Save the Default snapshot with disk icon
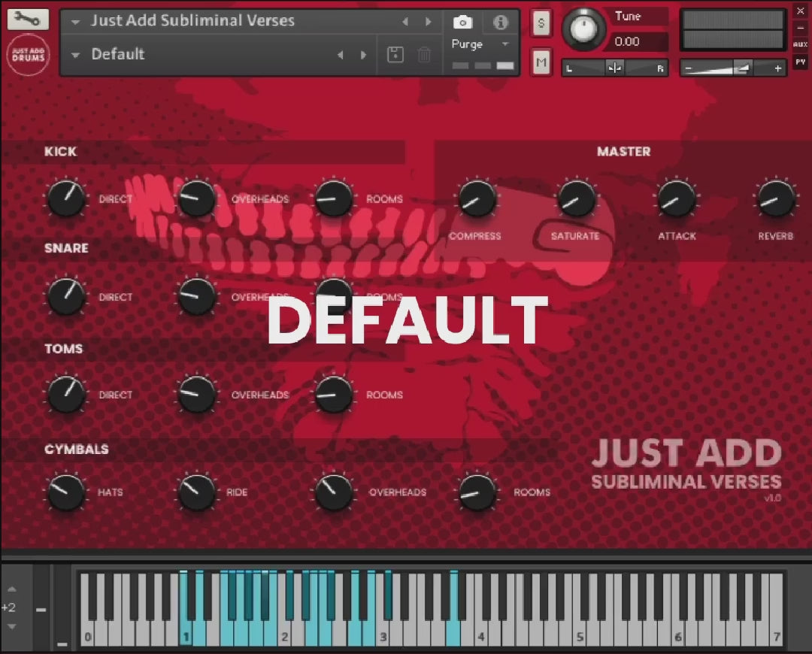The image size is (812, 654). 395,54
